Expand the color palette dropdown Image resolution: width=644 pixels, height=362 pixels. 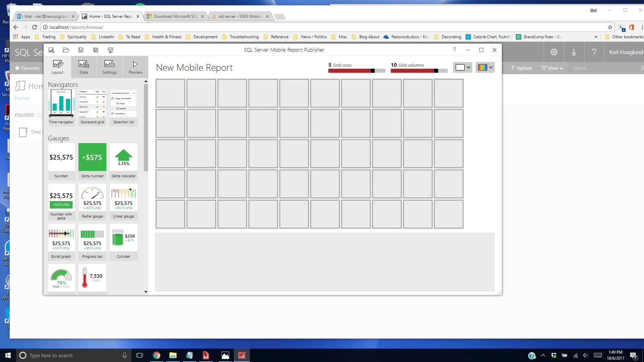[485, 67]
